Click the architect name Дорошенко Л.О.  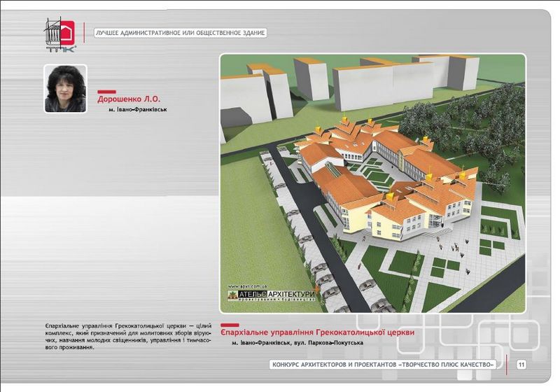[129, 99]
